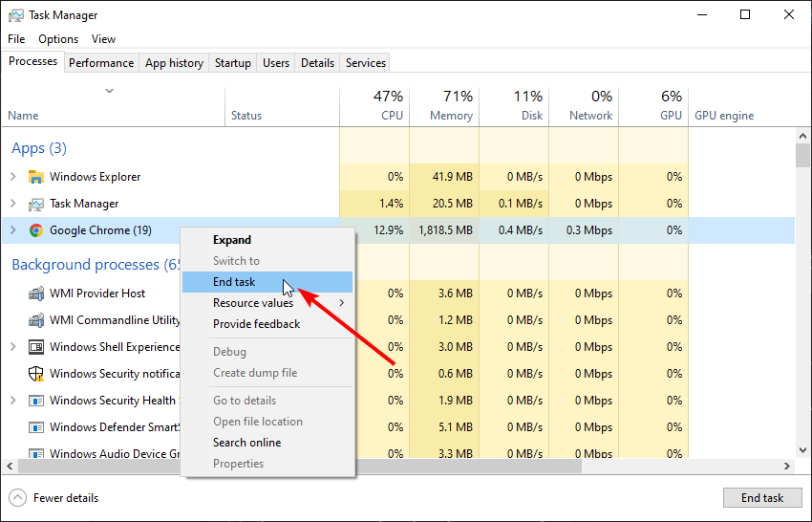
Task: Select the Windows Explorer row name
Action: (96, 177)
